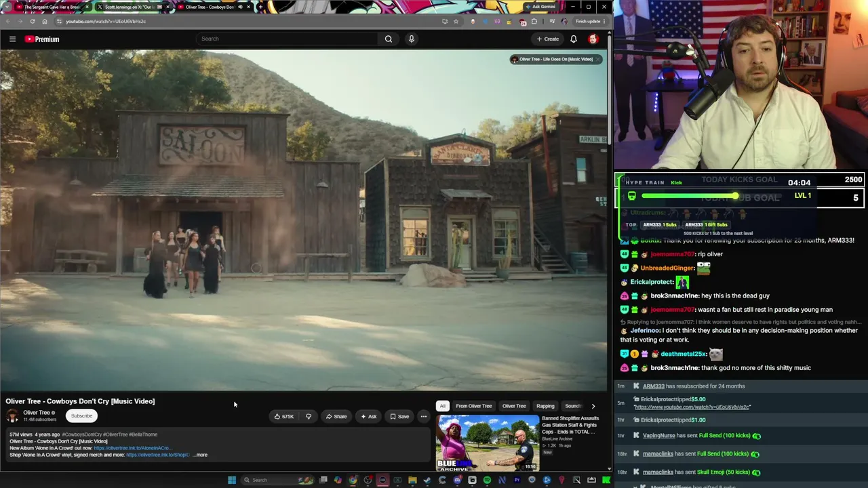This screenshot has width=868, height=488.
Task: Open the VapingNurse user link
Action: [658, 436]
